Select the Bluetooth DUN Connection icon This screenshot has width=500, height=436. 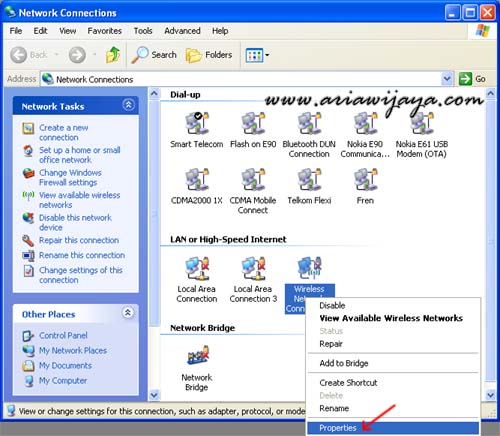pos(309,123)
